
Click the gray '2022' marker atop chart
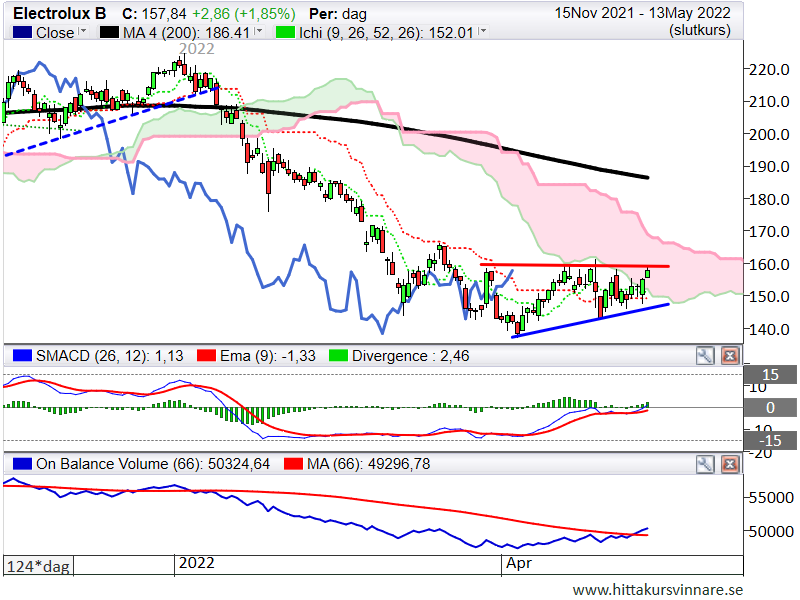[196, 49]
